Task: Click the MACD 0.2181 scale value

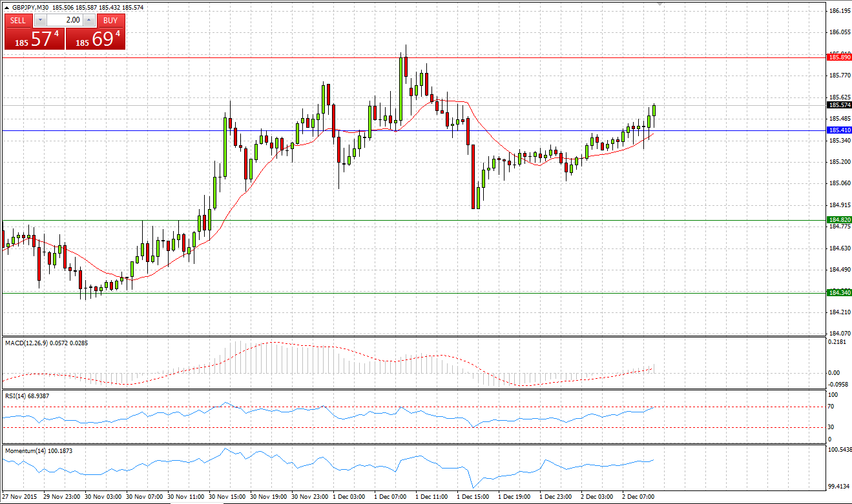Action: pos(837,342)
